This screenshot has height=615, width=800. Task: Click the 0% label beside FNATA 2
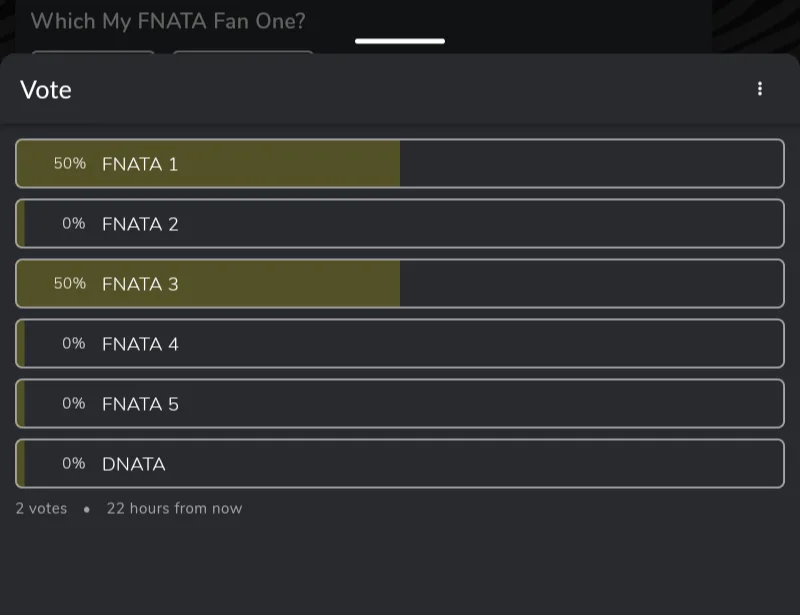tap(73, 224)
